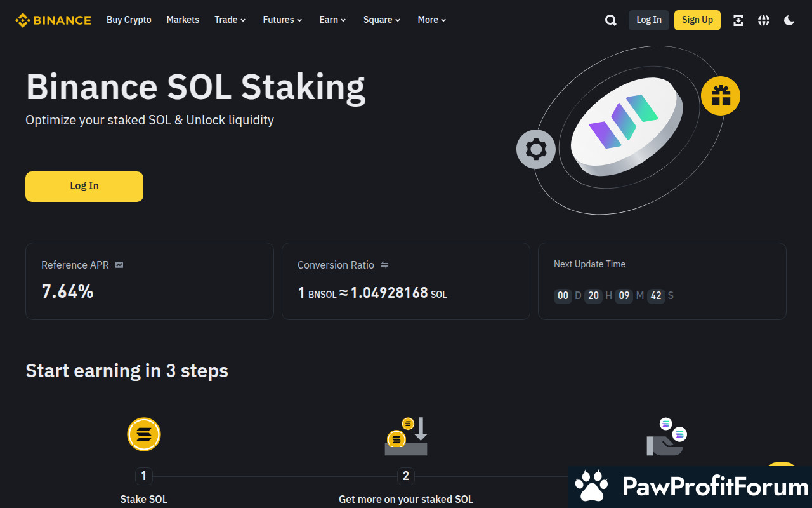Click the header Log In button
This screenshot has height=508, width=812.
pyautogui.click(x=649, y=20)
